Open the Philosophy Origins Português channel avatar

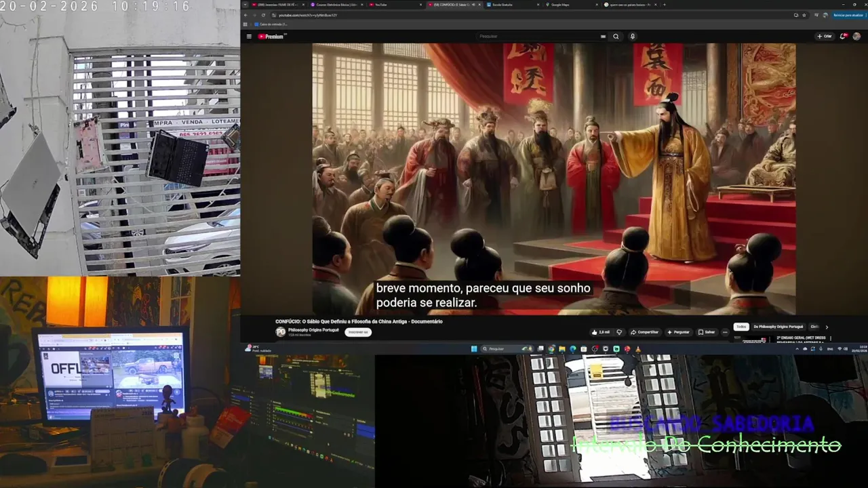pyautogui.click(x=280, y=331)
